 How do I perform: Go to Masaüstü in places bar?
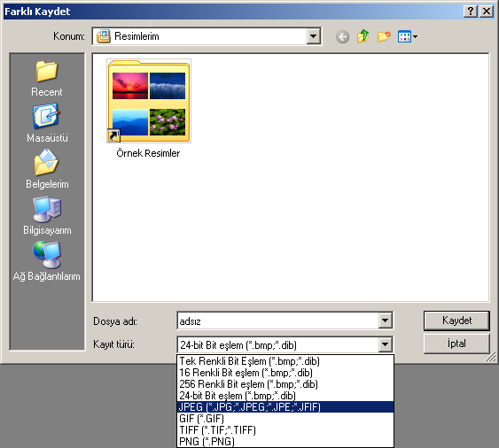pos(47,123)
